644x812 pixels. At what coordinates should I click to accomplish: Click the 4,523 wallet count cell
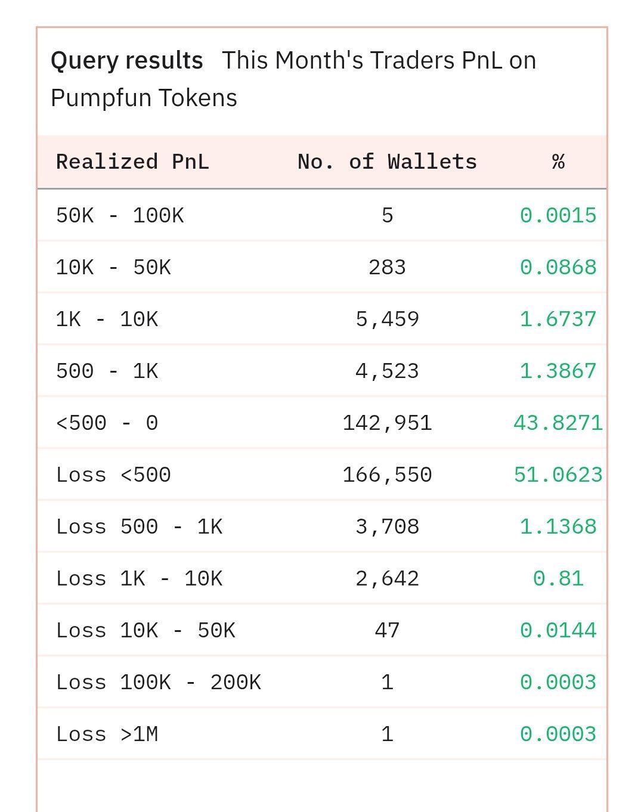[x=387, y=371]
